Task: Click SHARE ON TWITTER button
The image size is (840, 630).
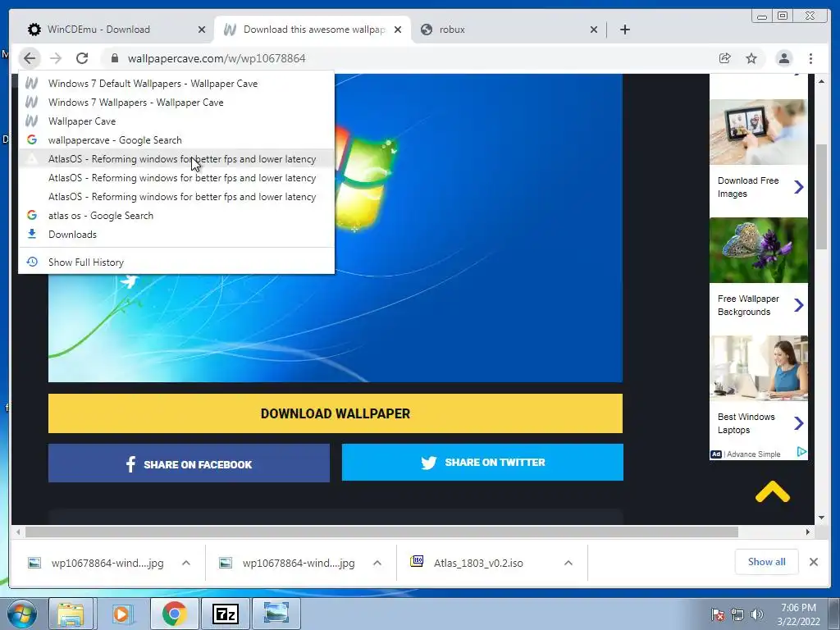Action: [482, 463]
